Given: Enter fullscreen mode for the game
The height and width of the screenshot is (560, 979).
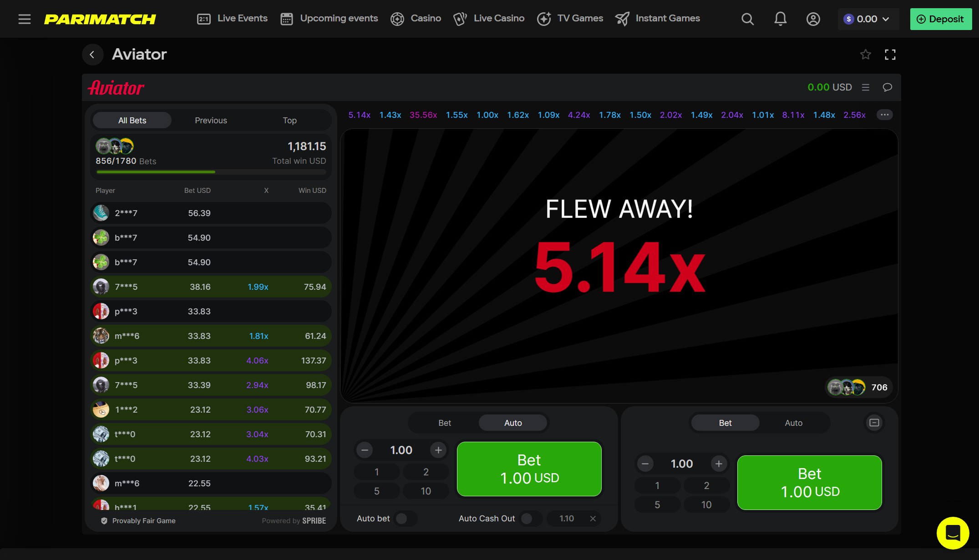Looking at the screenshot, I should [890, 55].
